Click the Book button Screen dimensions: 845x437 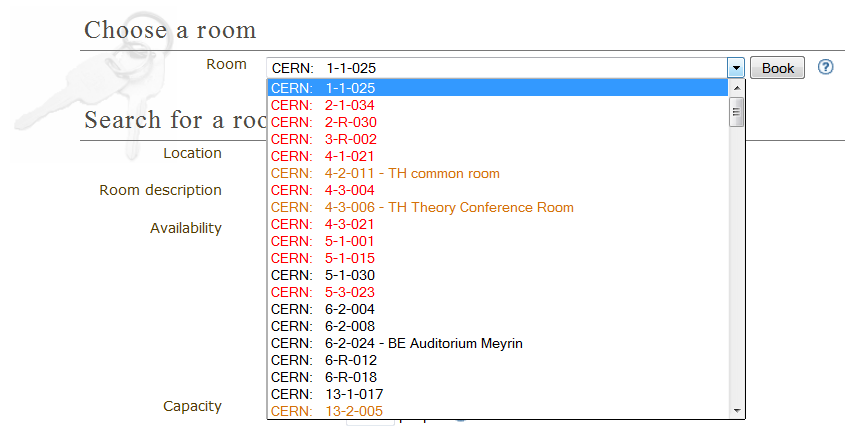click(777, 68)
